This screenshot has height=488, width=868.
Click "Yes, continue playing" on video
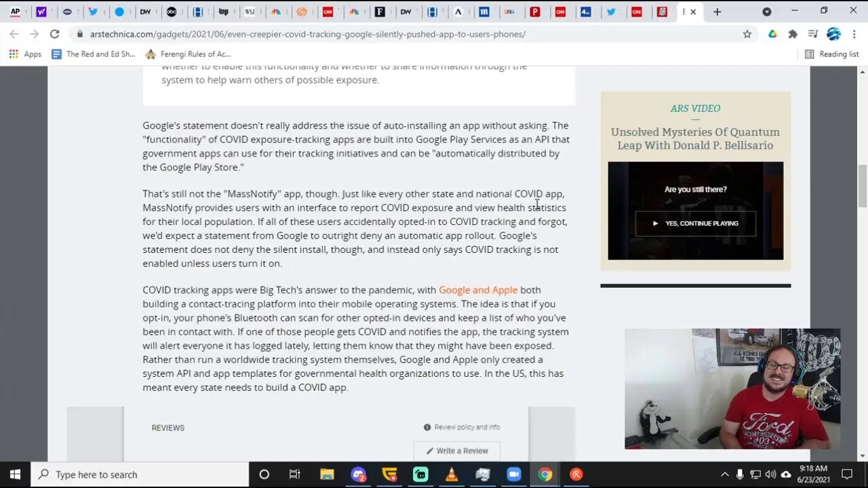(x=695, y=223)
